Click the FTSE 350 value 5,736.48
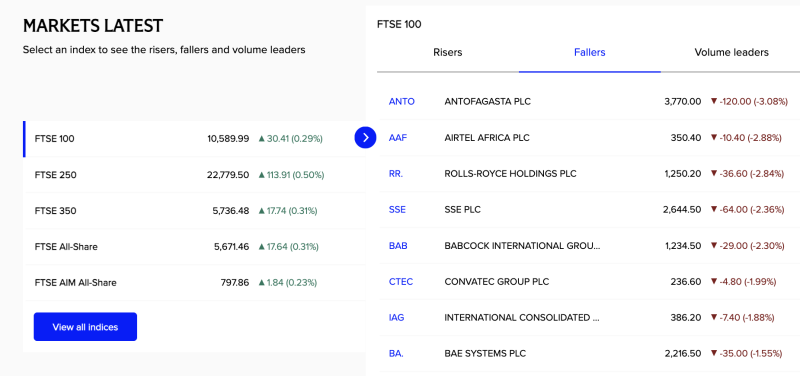 pos(231,211)
